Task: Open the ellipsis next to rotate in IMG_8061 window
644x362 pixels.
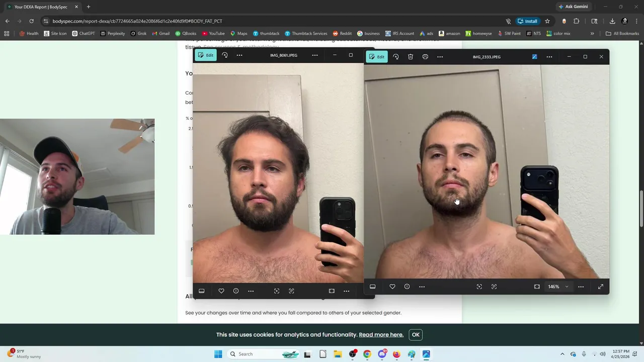Action: tap(239, 55)
